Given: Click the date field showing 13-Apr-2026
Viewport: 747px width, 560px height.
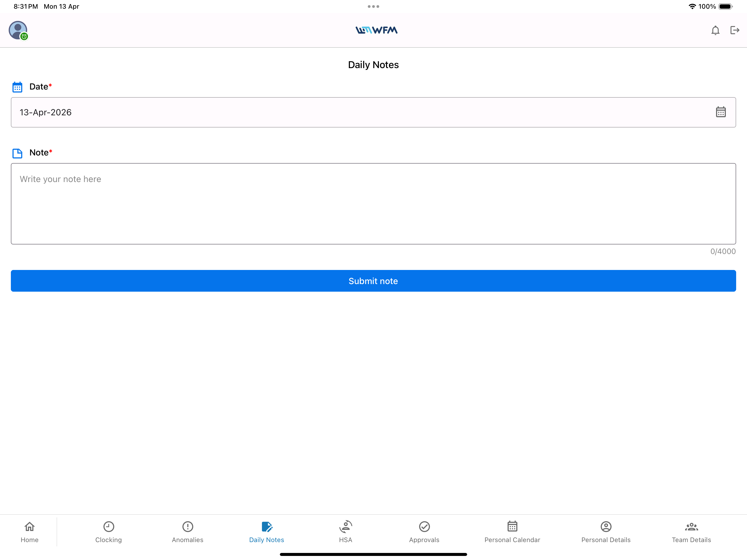Looking at the screenshot, I should tap(373, 112).
